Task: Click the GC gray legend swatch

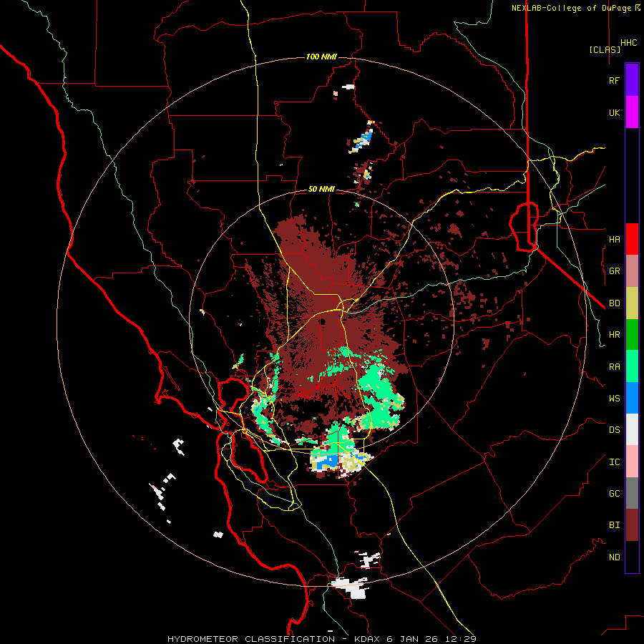Action: pyautogui.click(x=632, y=493)
